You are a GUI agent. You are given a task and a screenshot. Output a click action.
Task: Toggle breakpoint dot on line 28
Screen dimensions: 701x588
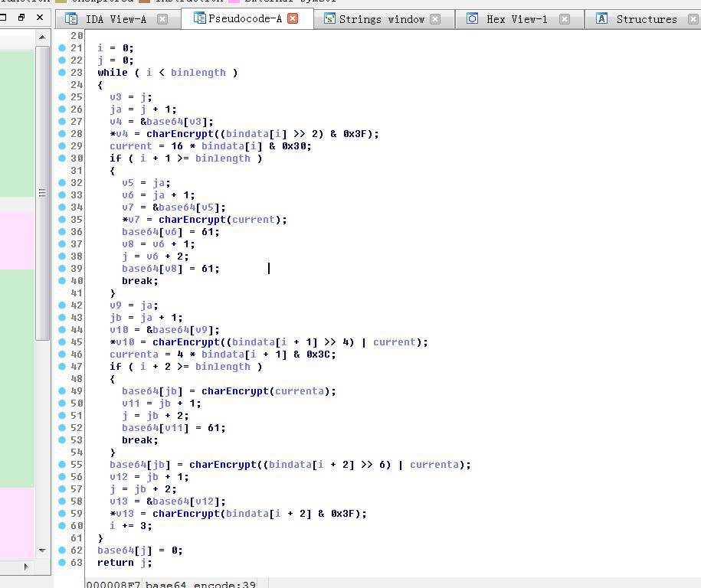coord(62,133)
